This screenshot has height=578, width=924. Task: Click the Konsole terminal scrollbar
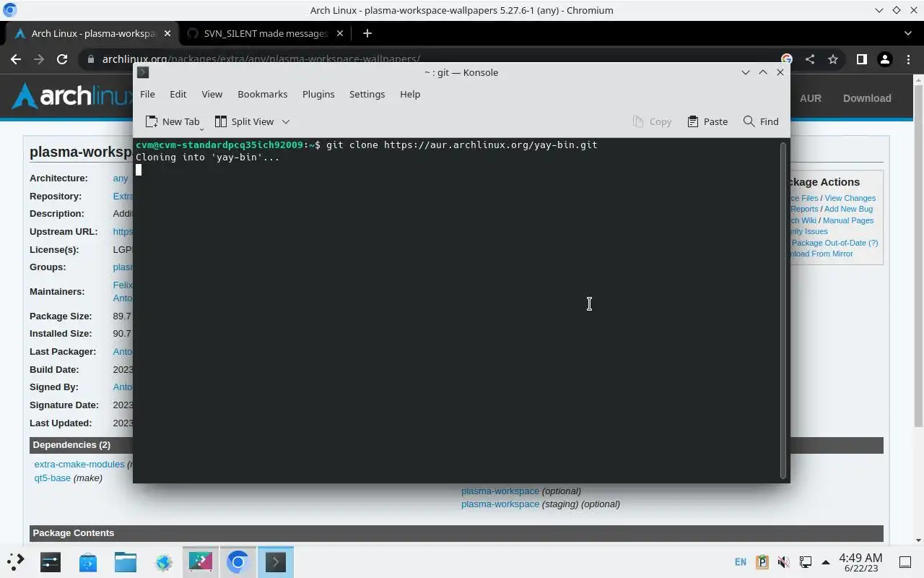(783, 311)
